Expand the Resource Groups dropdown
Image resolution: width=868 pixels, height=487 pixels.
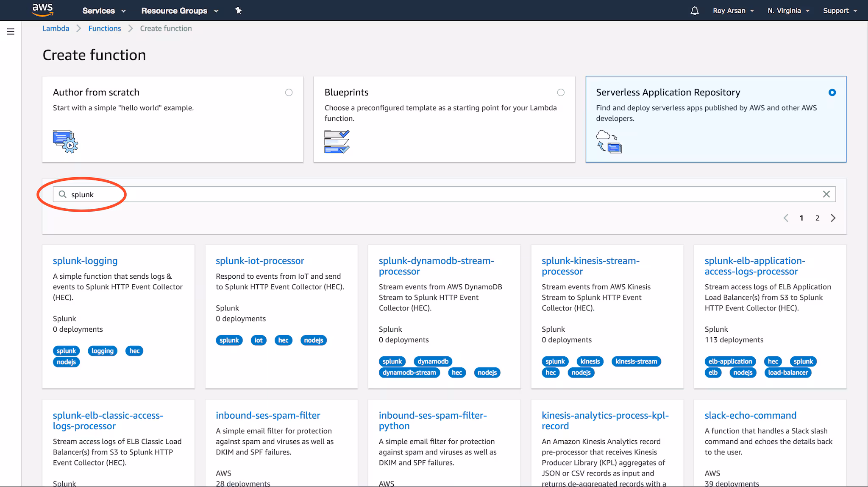click(x=179, y=11)
